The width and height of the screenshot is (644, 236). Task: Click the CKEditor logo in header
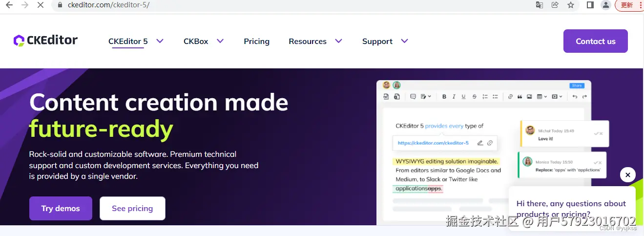(45, 41)
